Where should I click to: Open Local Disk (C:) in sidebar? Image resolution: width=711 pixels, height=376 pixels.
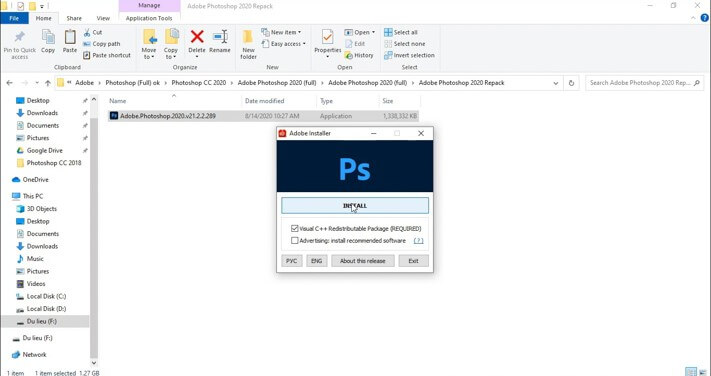41,296
